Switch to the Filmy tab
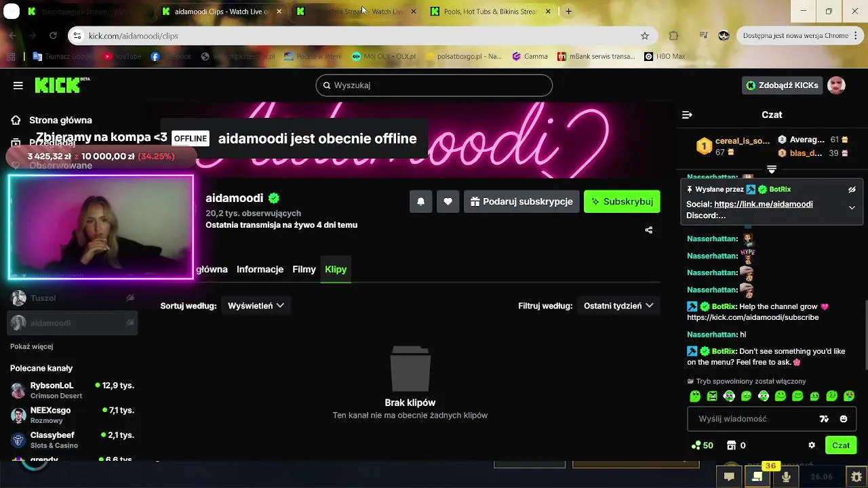 [304, 269]
